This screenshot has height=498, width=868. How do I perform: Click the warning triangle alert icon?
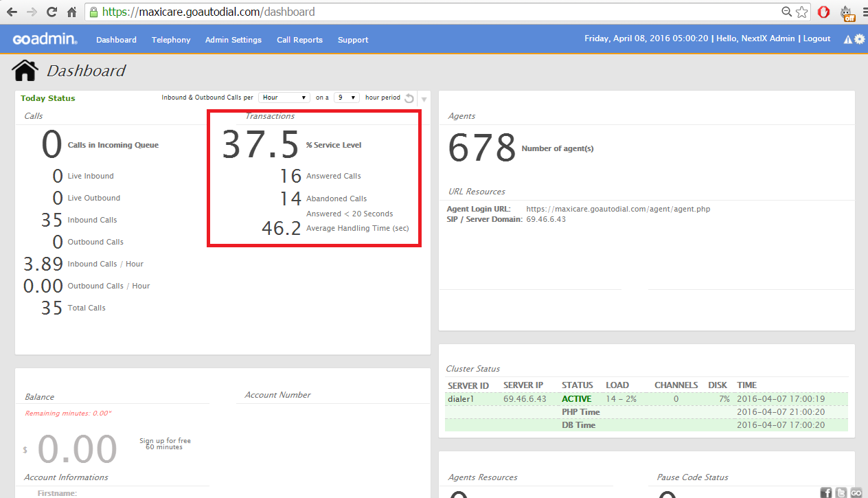click(x=847, y=39)
